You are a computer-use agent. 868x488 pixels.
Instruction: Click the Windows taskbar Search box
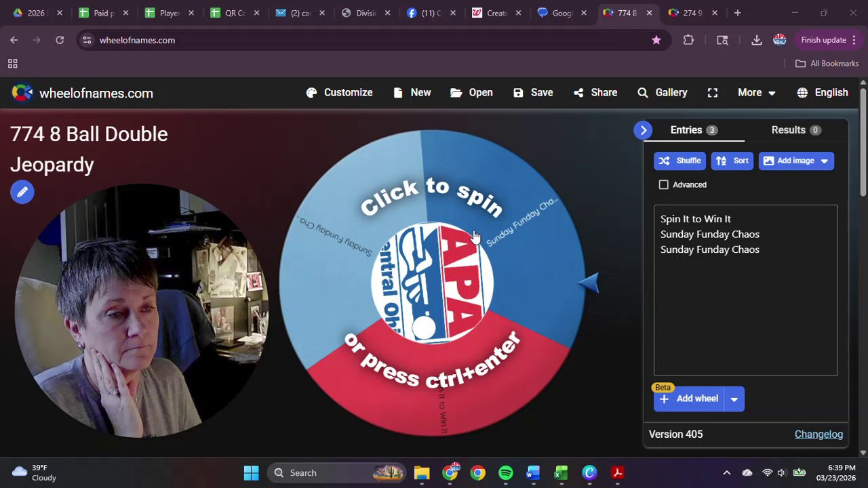(x=337, y=472)
